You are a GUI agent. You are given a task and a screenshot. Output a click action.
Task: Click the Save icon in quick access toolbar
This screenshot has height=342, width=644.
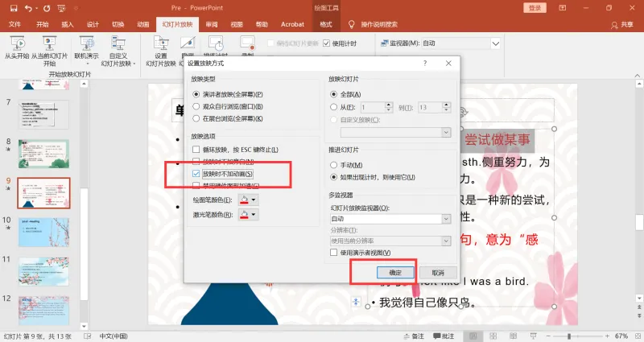tap(14, 8)
